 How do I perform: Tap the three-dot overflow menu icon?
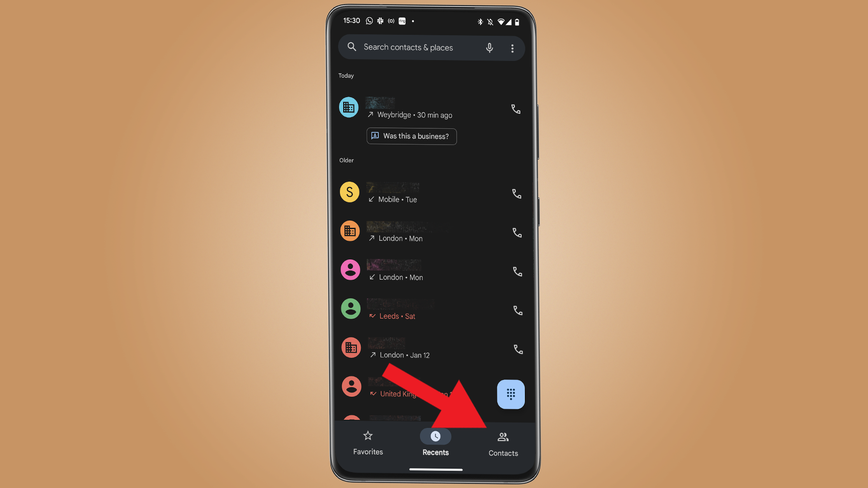click(512, 47)
